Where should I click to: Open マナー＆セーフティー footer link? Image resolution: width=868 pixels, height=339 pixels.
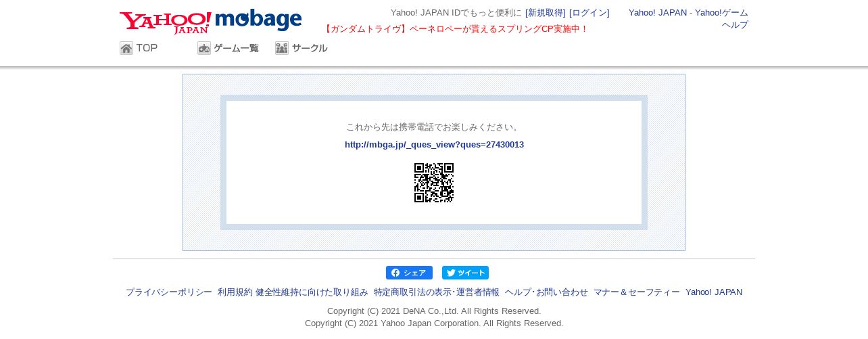pos(637,292)
